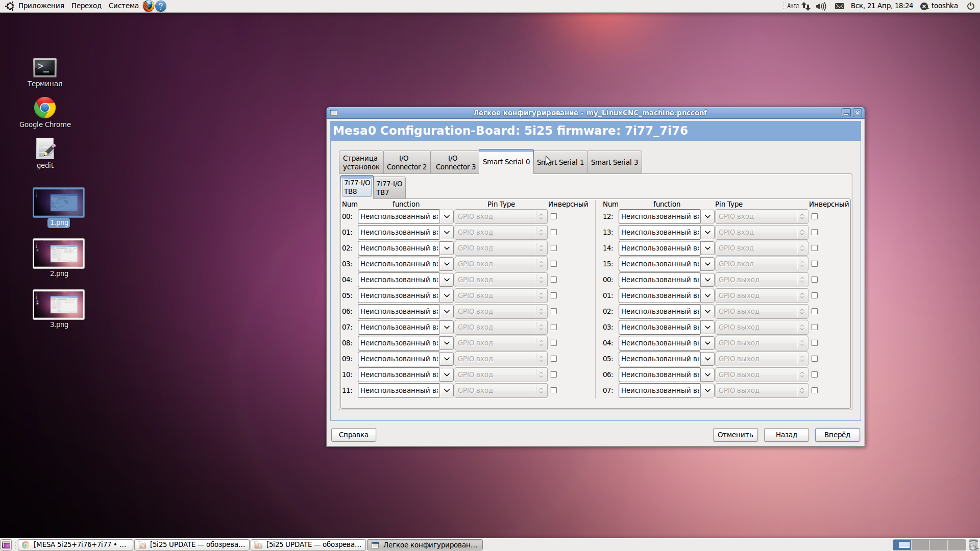This screenshot has width=980, height=551.
Task: Expand function dropdown for output 07
Action: [x=707, y=390]
